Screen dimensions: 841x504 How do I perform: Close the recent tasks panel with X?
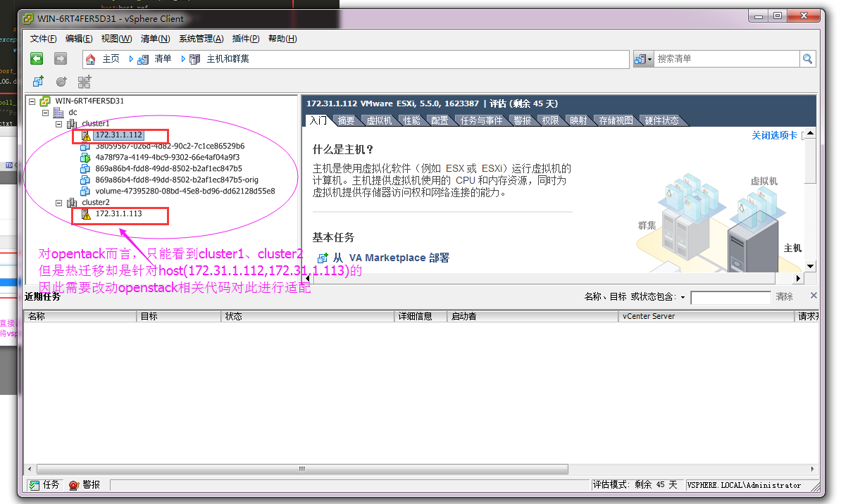coord(814,296)
